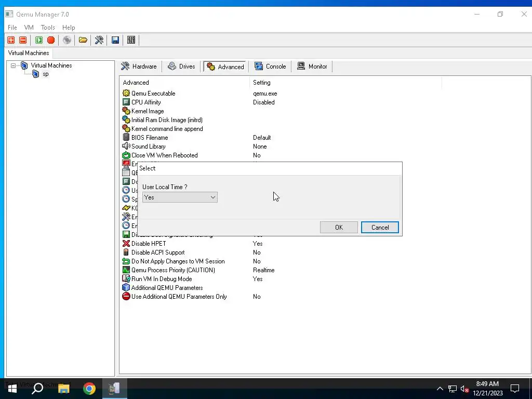Collapse the Virtual Machines tree node
The height and width of the screenshot is (399, 532).
[13, 65]
